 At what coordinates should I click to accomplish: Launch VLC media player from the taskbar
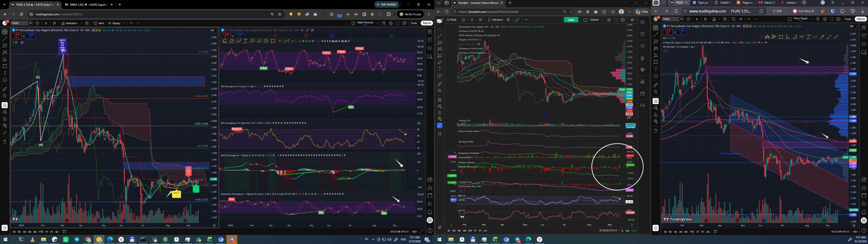[x=33, y=240]
